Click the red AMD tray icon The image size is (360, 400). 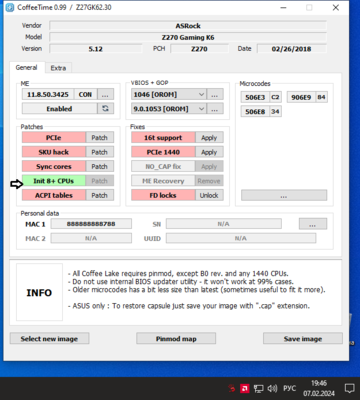tap(245, 388)
